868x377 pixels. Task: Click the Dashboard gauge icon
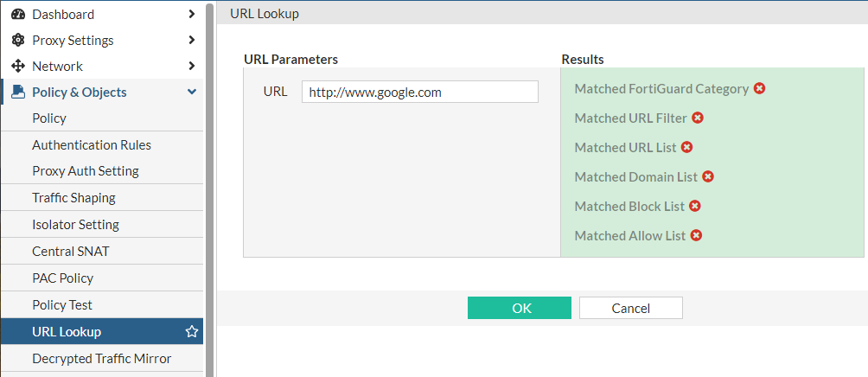coord(17,14)
